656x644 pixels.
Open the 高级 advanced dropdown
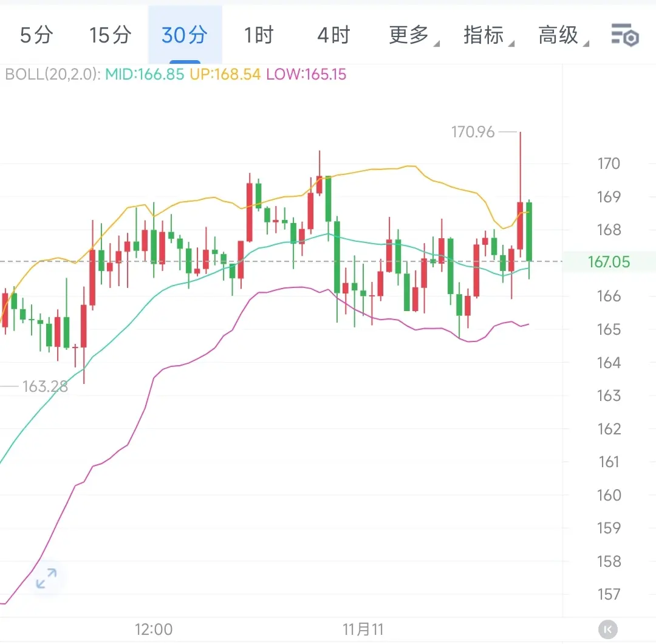click(x=563, y=35)
